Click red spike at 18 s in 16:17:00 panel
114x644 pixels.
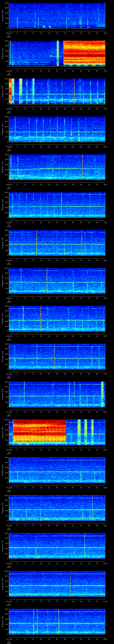coord(37,621)
